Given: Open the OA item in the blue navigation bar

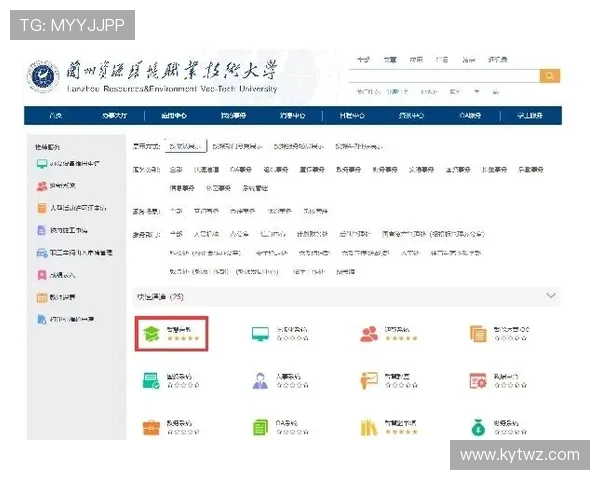Looking at the screenshot, I should point(470,115).
